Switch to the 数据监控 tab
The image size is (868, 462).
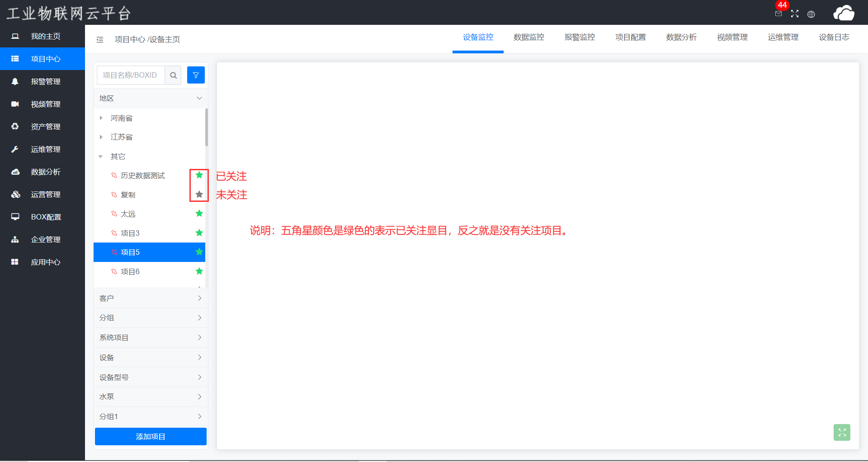[528, 37]
